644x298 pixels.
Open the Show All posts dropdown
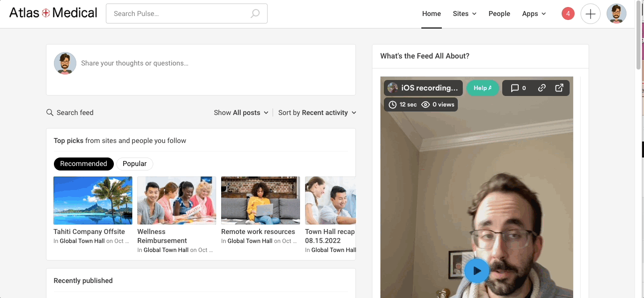(241, 112)
